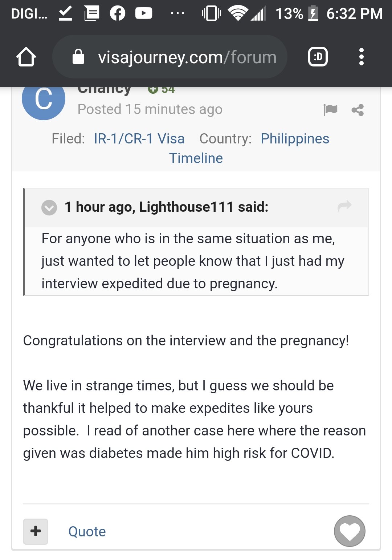Report post using the flag icon
The height and width of the screenshot is (560, 392).
[330, 110]
